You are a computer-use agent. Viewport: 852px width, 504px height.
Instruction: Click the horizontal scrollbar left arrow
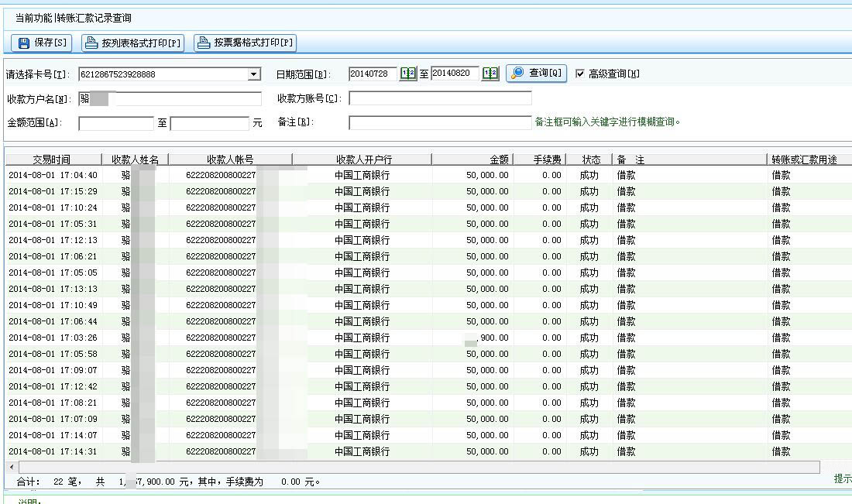tap(11, 468)
